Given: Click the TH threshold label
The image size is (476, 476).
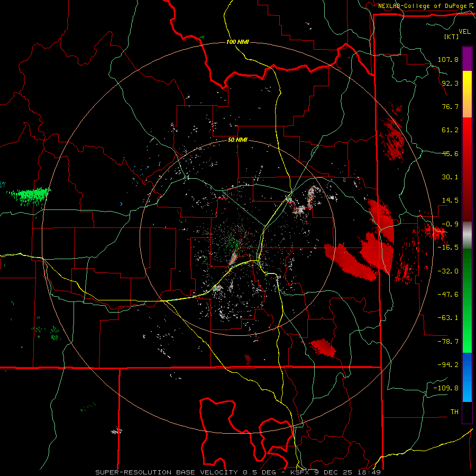Looking at the screenshot, I should [x=454, y=412].
